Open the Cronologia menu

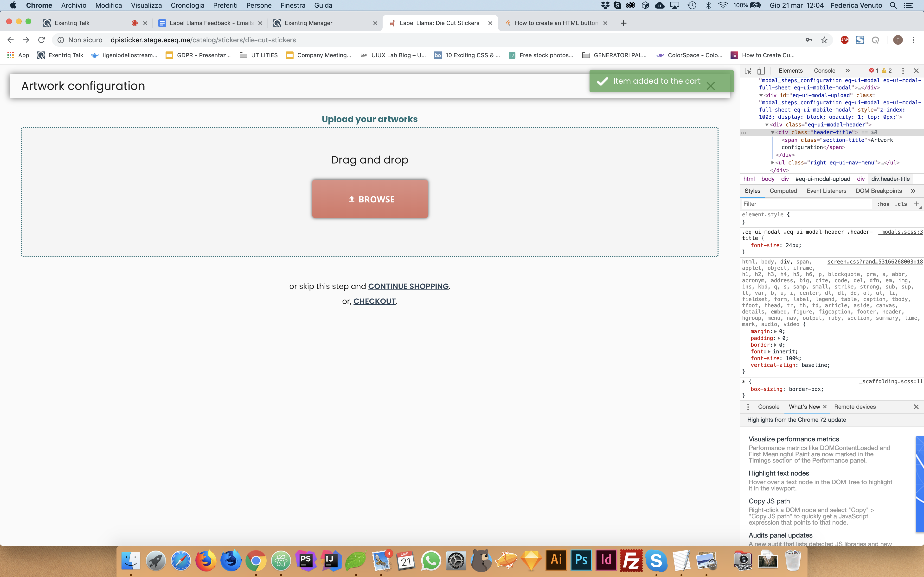(x=187, y=5)
